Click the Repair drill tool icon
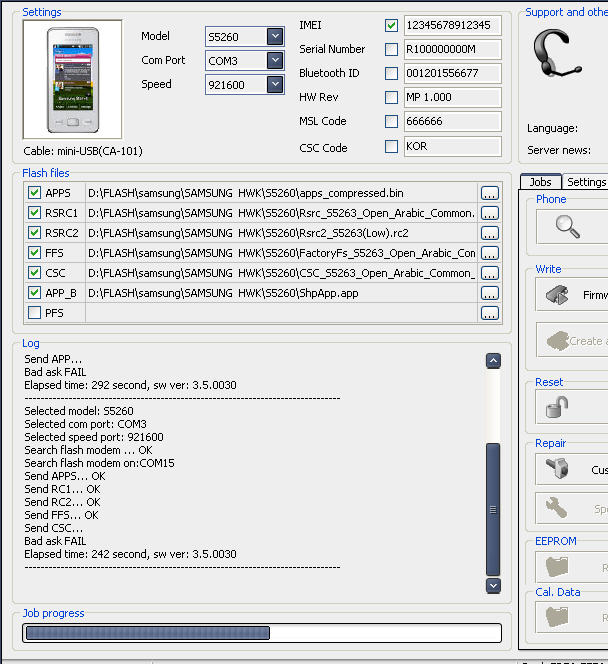 click(557, 468)
